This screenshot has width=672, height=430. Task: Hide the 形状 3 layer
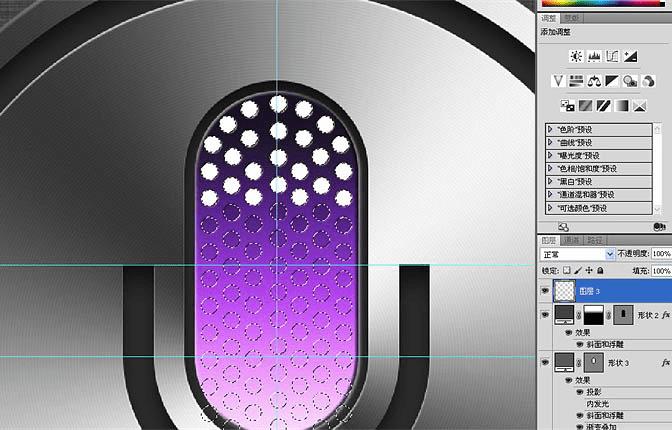pyautogui.click(x=545, y=362)
